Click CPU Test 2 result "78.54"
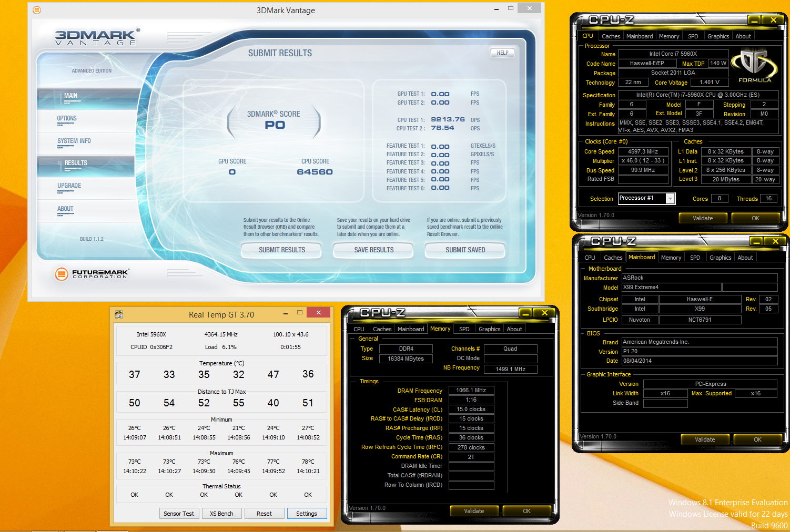This screenshot has width=790, height=532. pos(442,128)
